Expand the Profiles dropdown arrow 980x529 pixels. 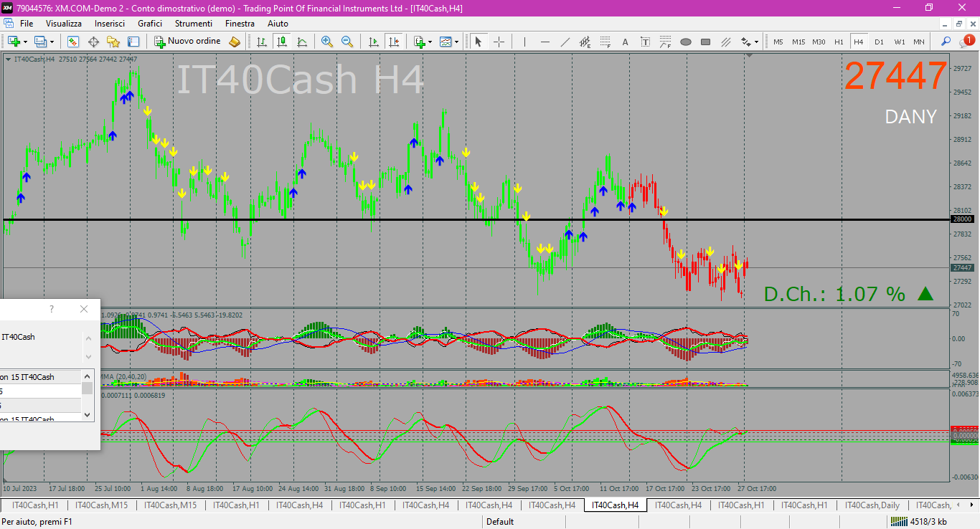[52, 42]
